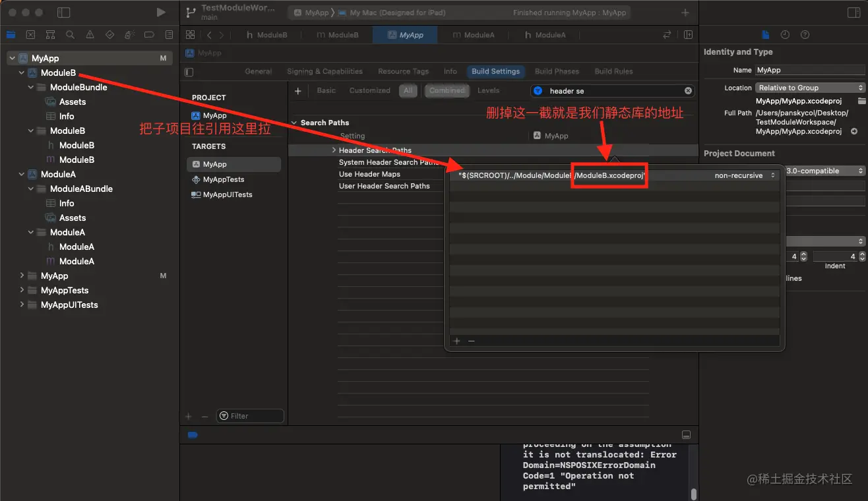Show the File inspector
Image resolution: width=868 pixels, height=501 pixels.
[766, 35]
